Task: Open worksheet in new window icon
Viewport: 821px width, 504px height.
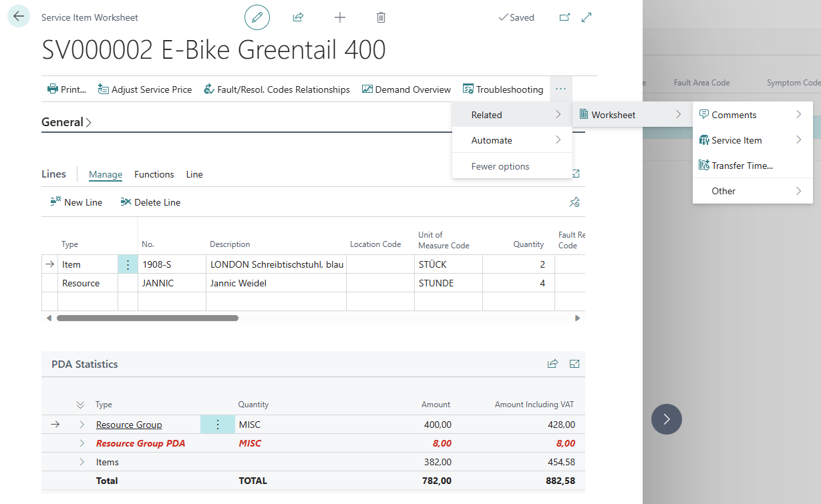Action: coord(564,17)
